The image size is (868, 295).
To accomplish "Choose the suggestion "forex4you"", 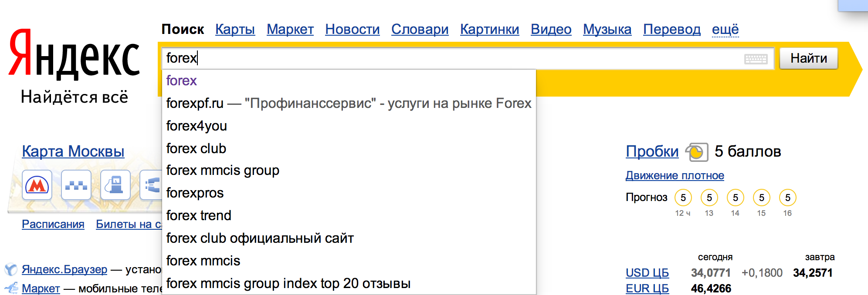I will point(349,126).
